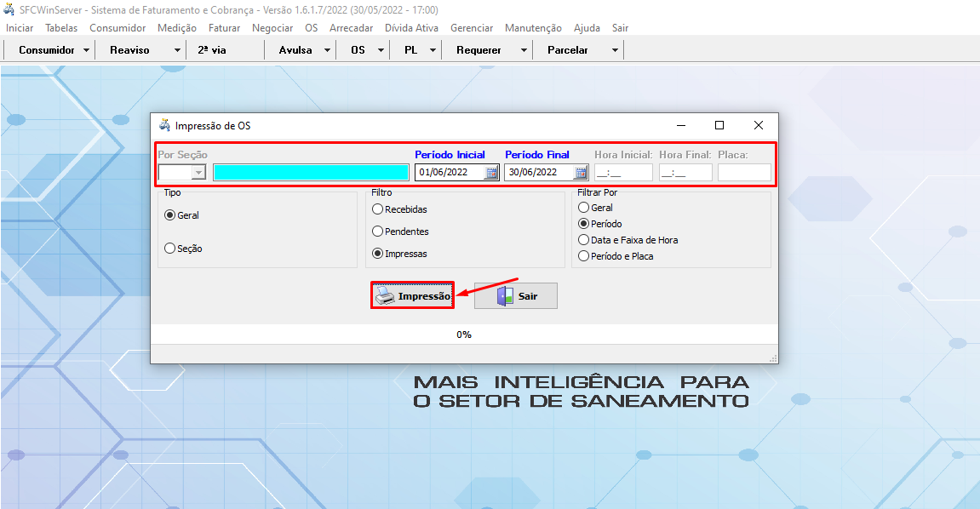Expand the Parcelar toolbar dropdown arrow
The width and height of the screenshot is (980, 509).
[x=614, y=50]
